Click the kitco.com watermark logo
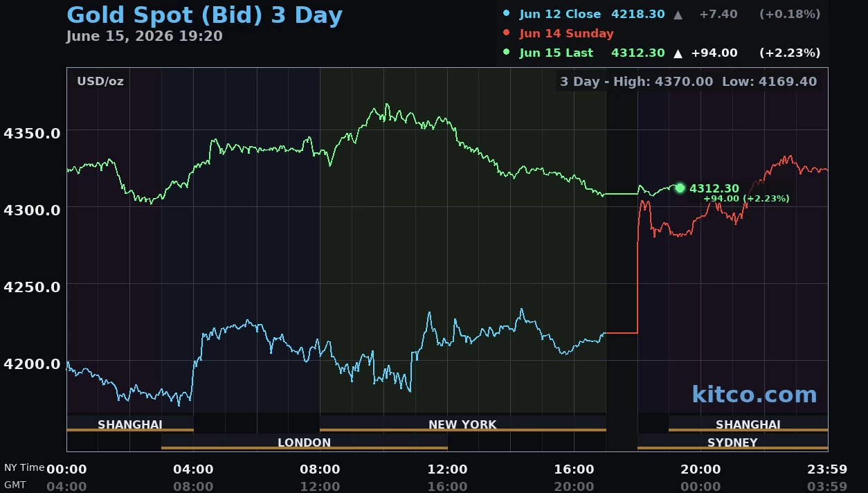 (x=754, y=395)
